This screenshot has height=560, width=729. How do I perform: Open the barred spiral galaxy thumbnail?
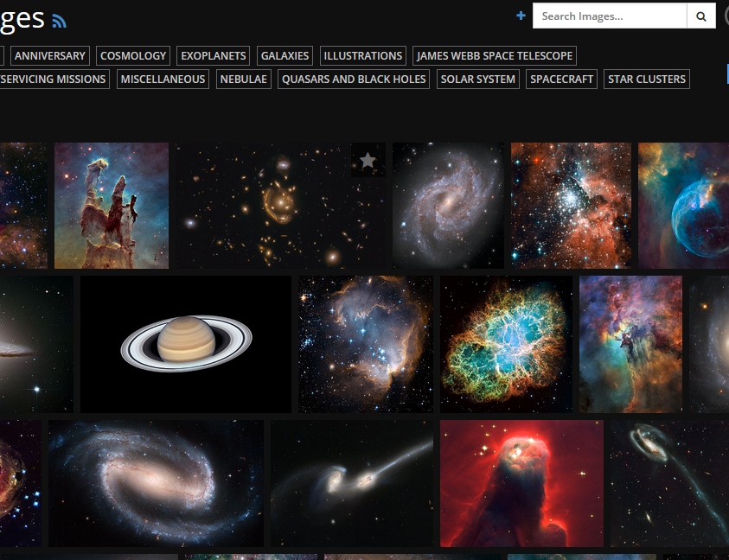pos(156,483)
